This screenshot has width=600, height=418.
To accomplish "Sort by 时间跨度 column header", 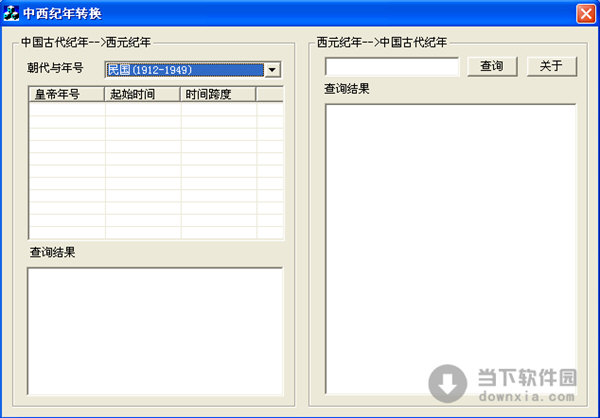I will pos(218,94).
